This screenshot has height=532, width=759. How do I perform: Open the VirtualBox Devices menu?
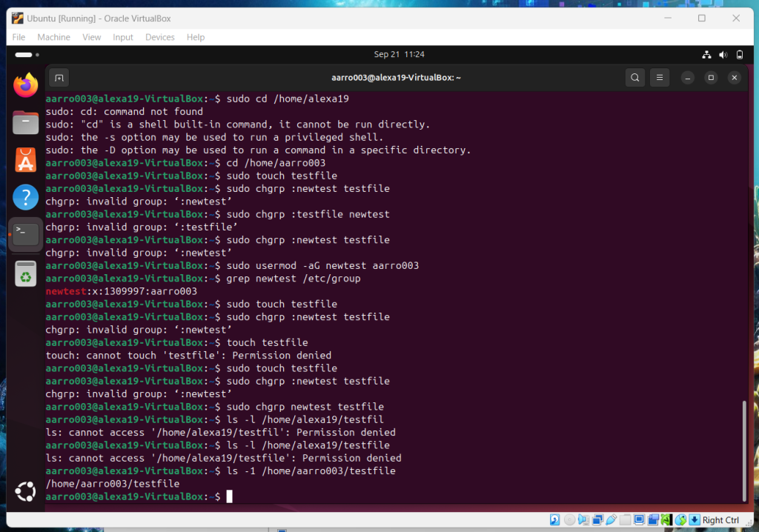point(159,37)
